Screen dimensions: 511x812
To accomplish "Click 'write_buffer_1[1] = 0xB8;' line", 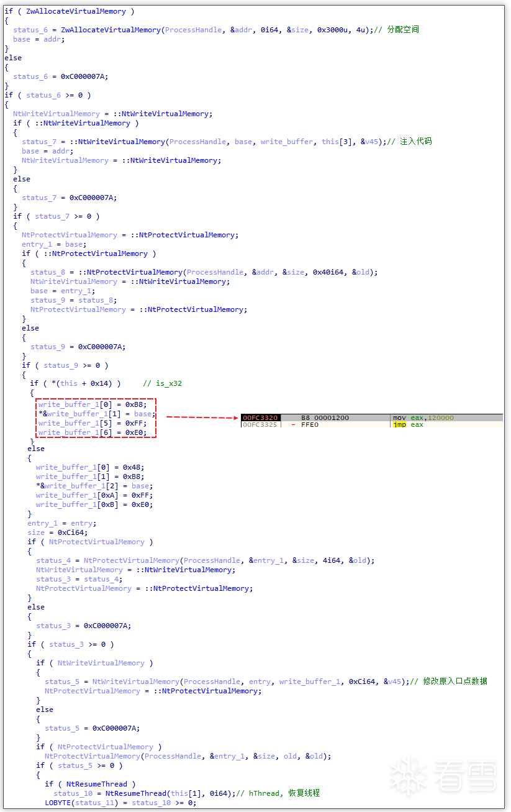I will pyautogui.click(x=90, y=477).
